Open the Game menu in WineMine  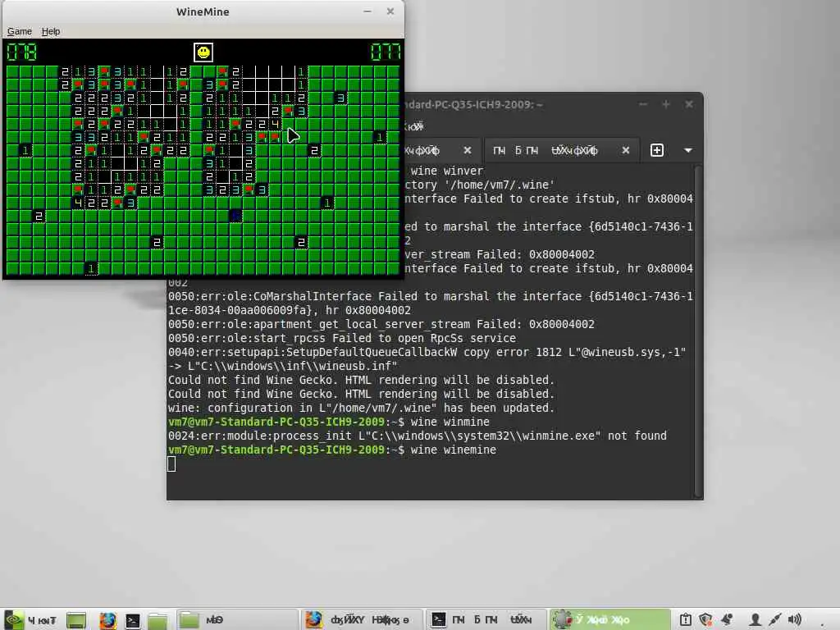pos(20,32)
